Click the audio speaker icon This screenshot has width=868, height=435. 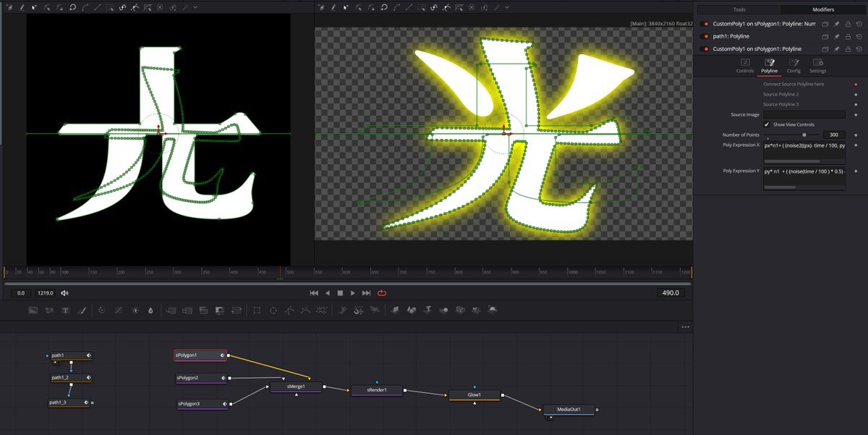[64, 293]
